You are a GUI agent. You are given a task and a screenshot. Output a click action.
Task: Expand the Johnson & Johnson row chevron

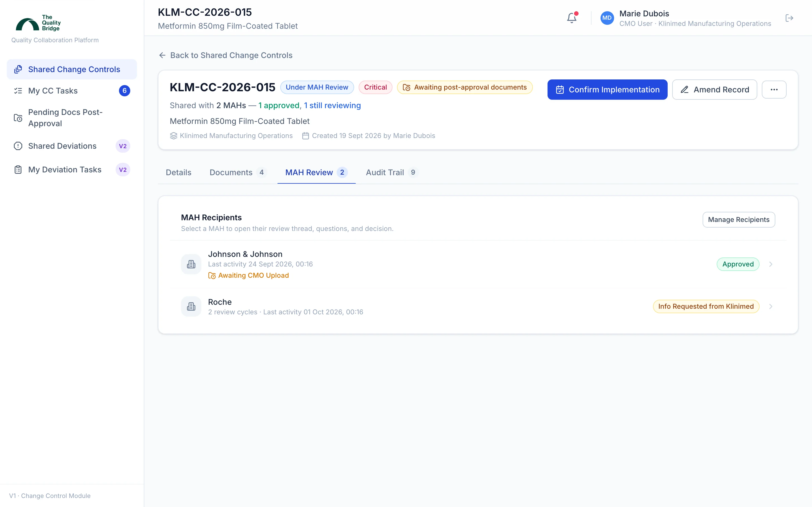[771, 264]
